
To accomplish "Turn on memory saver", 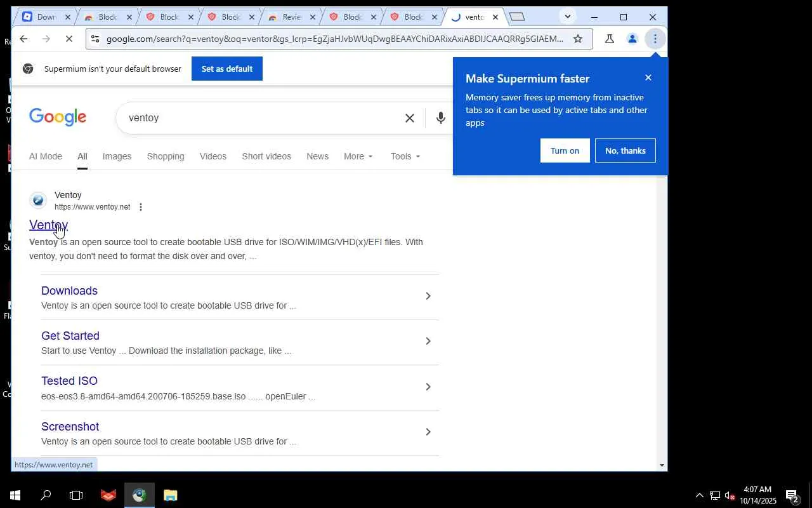I will 565,150.
